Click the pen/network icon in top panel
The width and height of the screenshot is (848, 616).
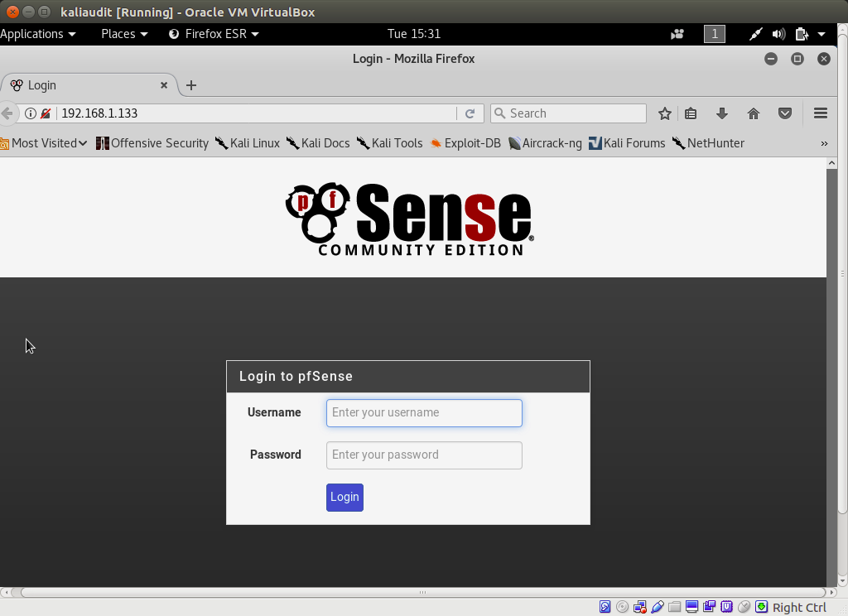point(755,34)
